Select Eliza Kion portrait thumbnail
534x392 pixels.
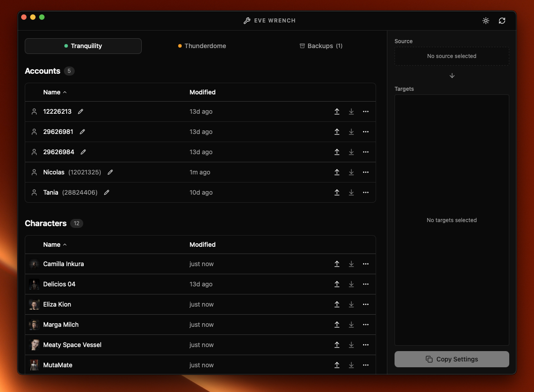[x=34, y=304]
